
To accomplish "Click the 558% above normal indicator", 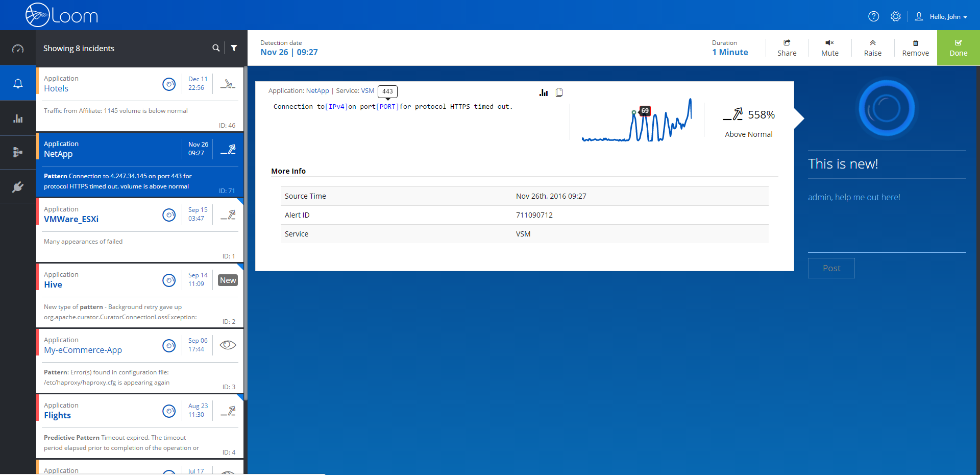I will tap(749, 123).
